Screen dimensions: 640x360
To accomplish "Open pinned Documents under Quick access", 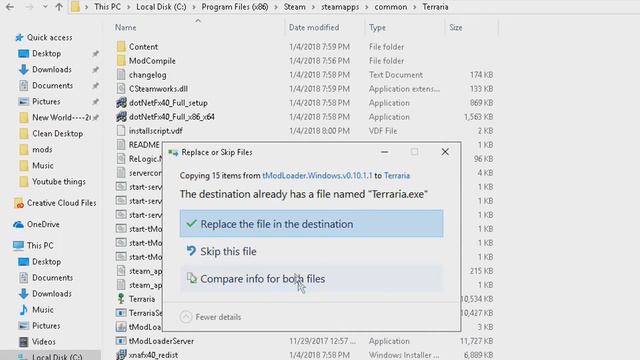I will [x=52, y=85].
